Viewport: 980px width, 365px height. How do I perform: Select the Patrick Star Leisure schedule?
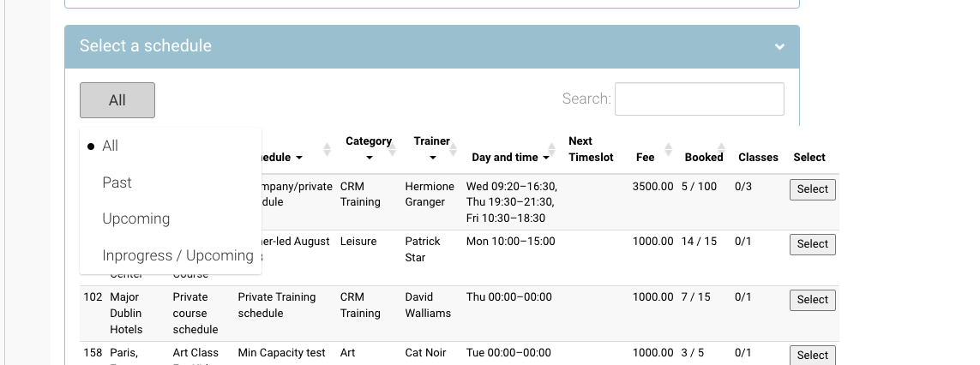[812, 244]
